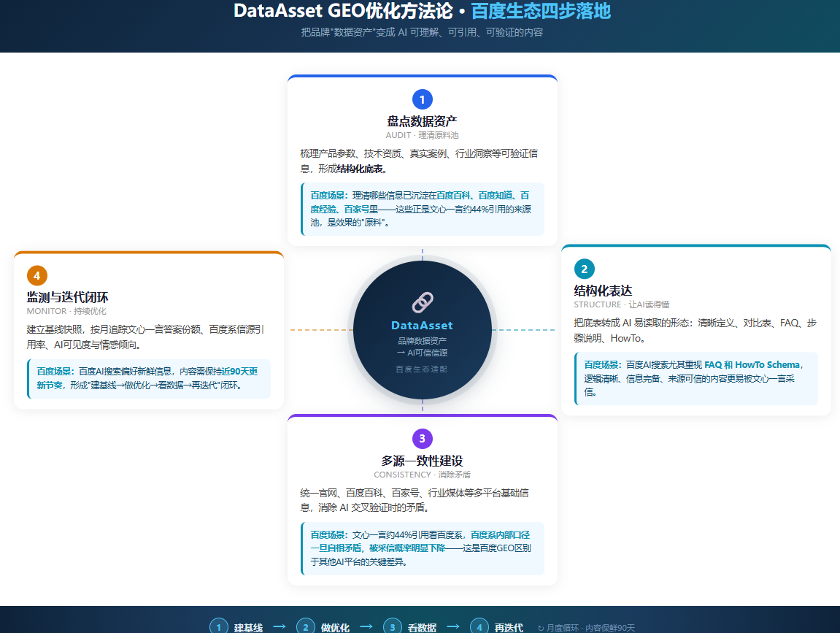
Task: Click the 建基线 step label in the footer
Action: 249,628
